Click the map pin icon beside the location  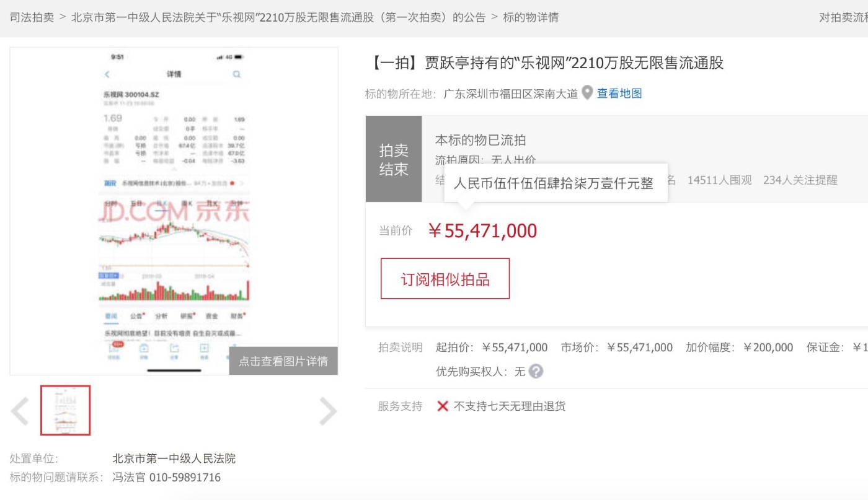[x=587, y=93]
